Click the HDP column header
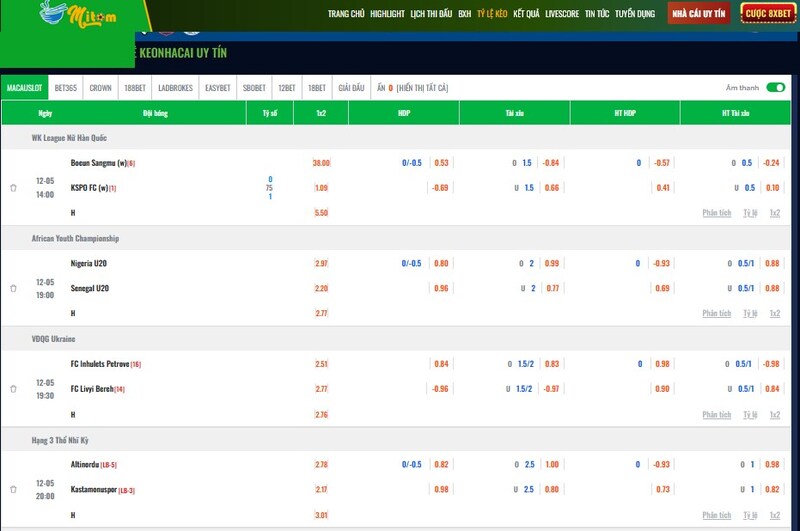Viewport: 800px width, 531px height. [x=404, y=113]
